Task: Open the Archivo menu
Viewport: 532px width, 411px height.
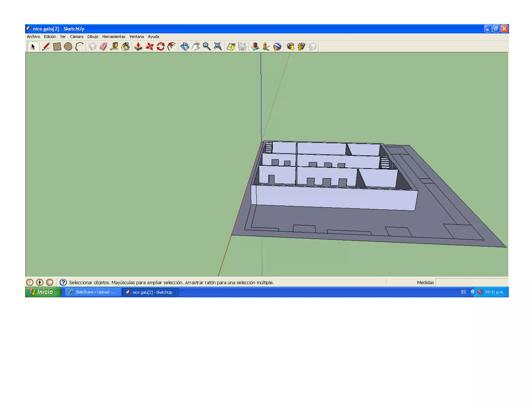Action: (x=33, y=37)
